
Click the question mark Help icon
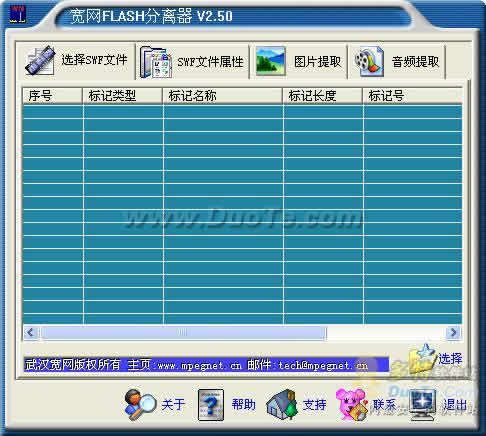tap(211, 405)
